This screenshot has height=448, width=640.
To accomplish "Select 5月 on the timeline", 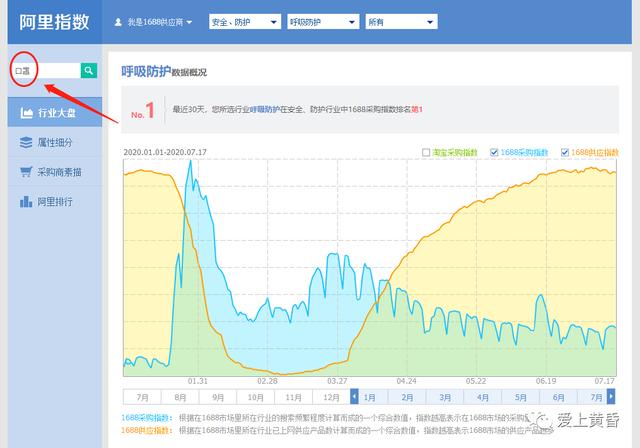I will pos(520,397).
